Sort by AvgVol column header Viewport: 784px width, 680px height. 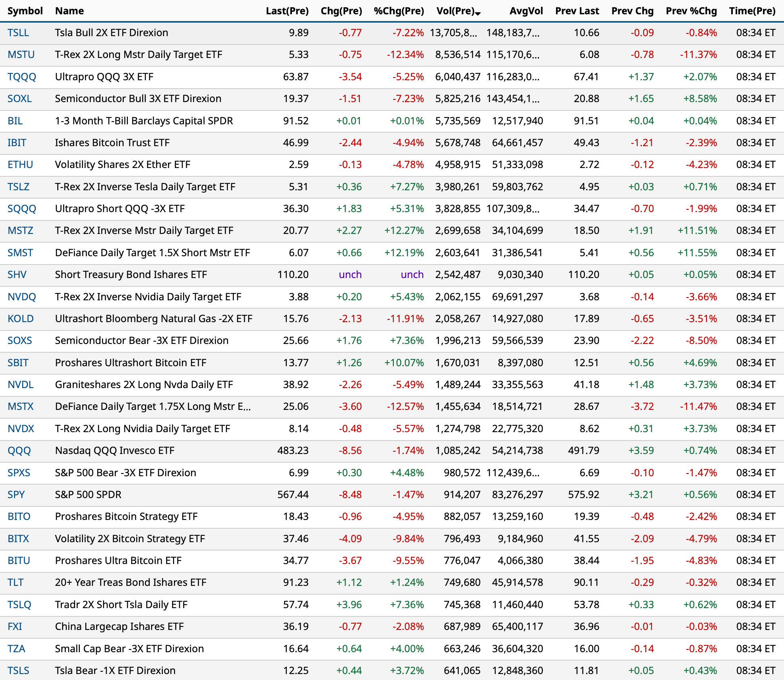coord(526,11)
